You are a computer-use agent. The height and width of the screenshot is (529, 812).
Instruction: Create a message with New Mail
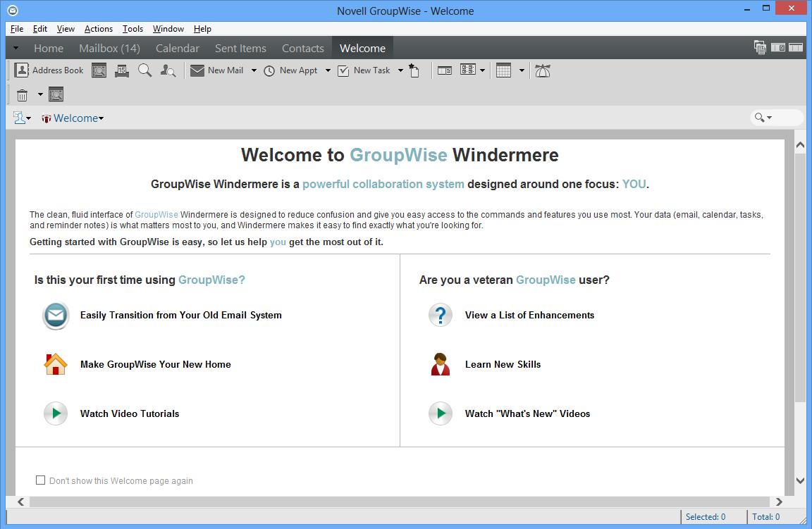click(216, 70)
